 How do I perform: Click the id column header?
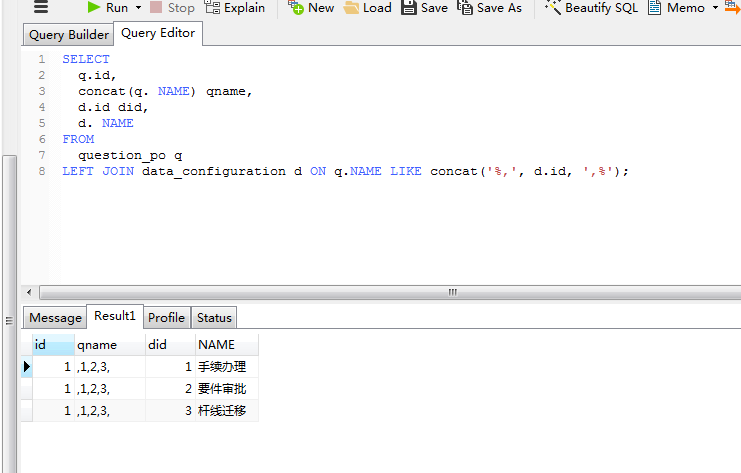pyautogui.click(x=53, y=344)
